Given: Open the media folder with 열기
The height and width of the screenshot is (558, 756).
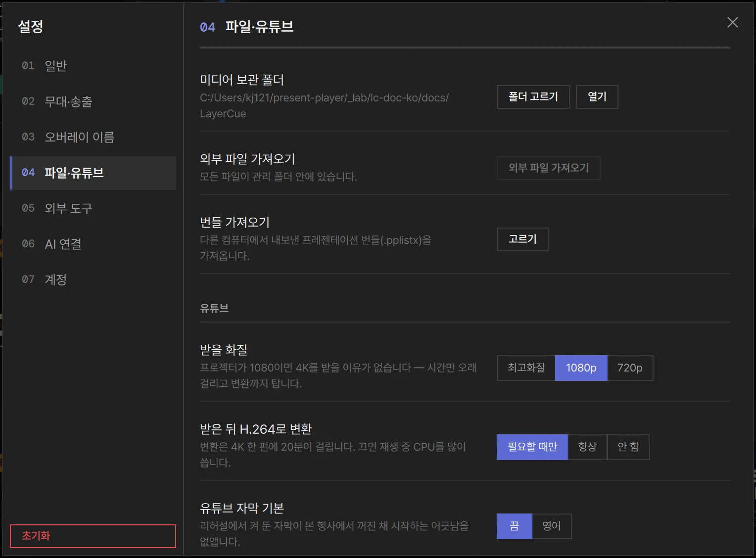Looking at the screenshot, I should 597,96.
